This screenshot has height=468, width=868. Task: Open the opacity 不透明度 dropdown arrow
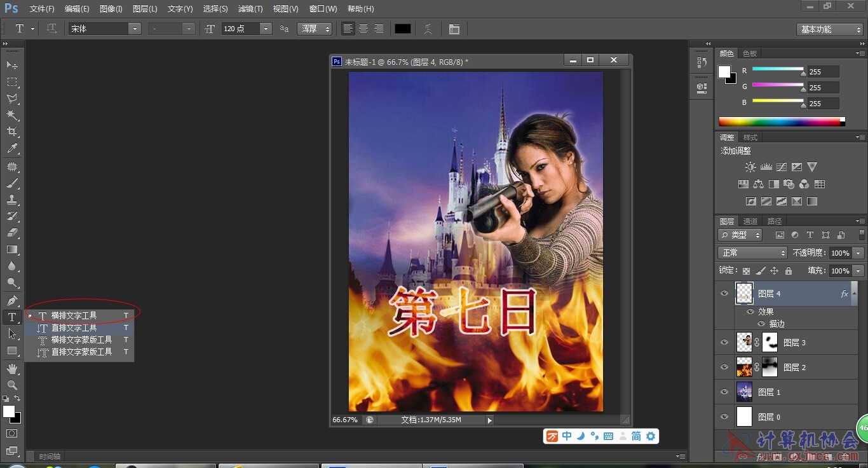point(858,253)
